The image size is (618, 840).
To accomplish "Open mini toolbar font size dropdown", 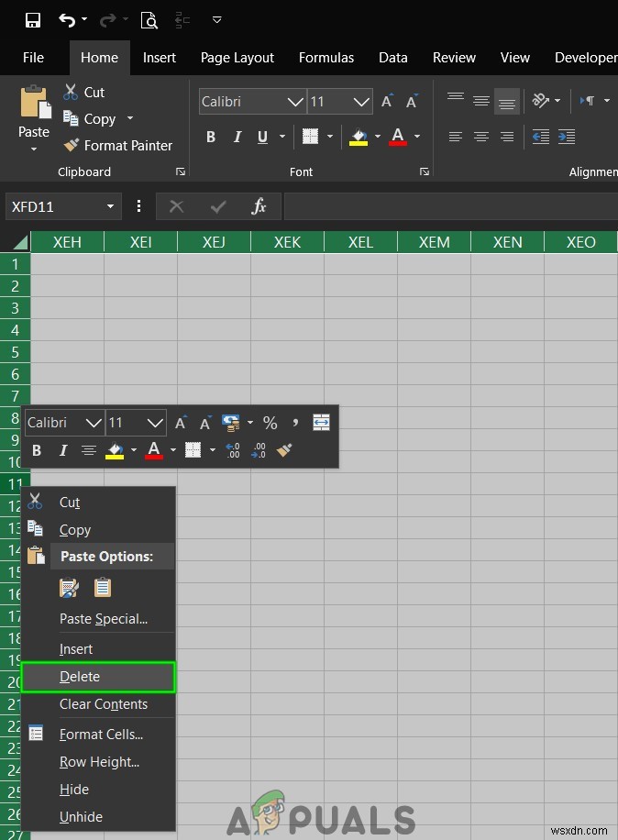I will point(155,423).
